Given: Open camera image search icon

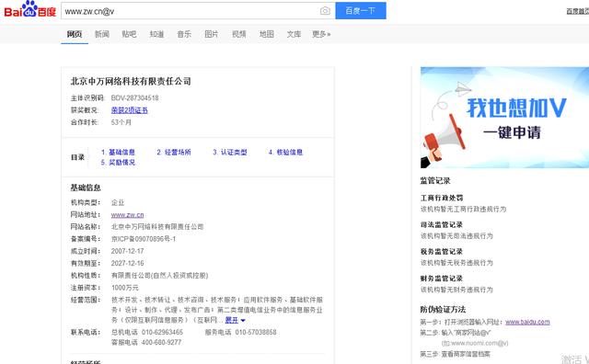Looking at the screenshot, I should (325, 11).
